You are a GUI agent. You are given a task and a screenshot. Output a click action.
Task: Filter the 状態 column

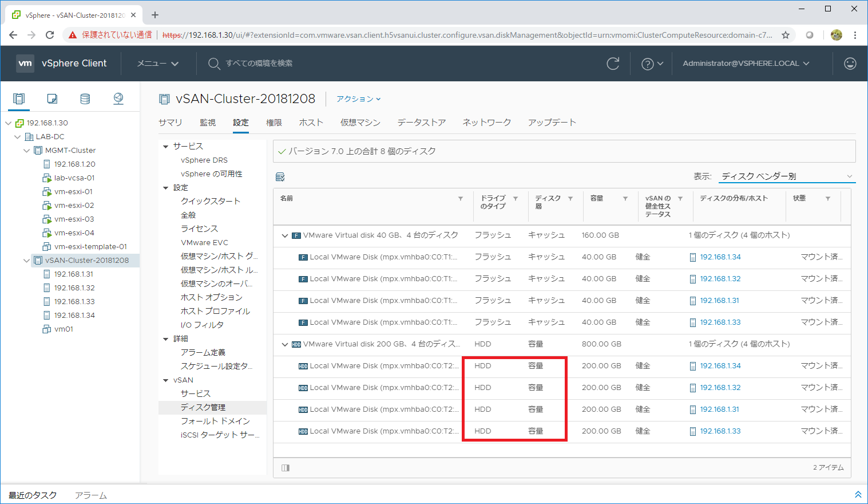coord(828,199)
